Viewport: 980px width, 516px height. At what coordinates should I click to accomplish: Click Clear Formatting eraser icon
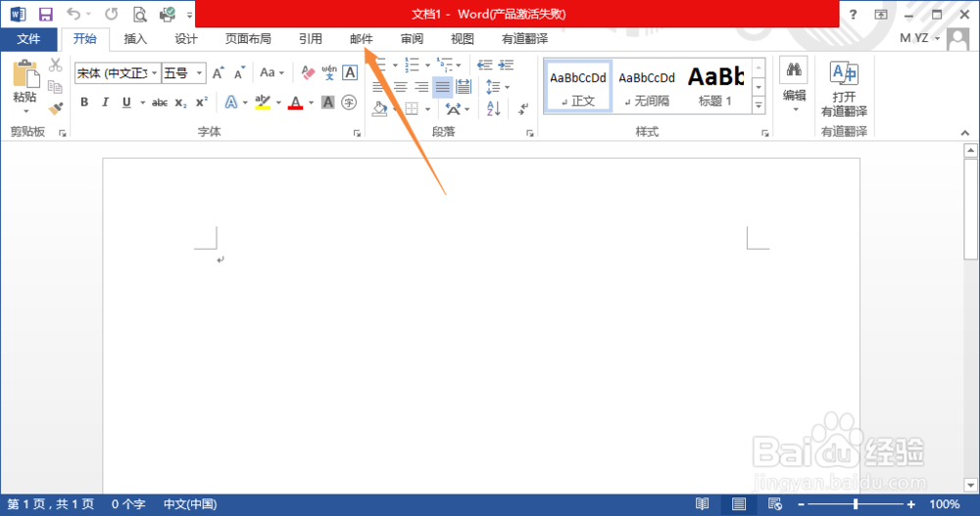pos(308,72)
